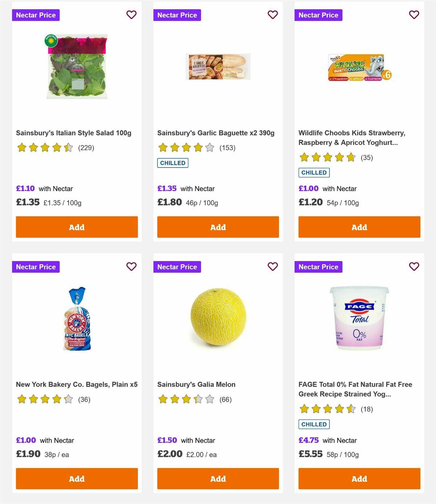436x504 pixels.
Task: Click the star rating for the Galia Melon
Action: pyautogui.click(x=185, y=399)
